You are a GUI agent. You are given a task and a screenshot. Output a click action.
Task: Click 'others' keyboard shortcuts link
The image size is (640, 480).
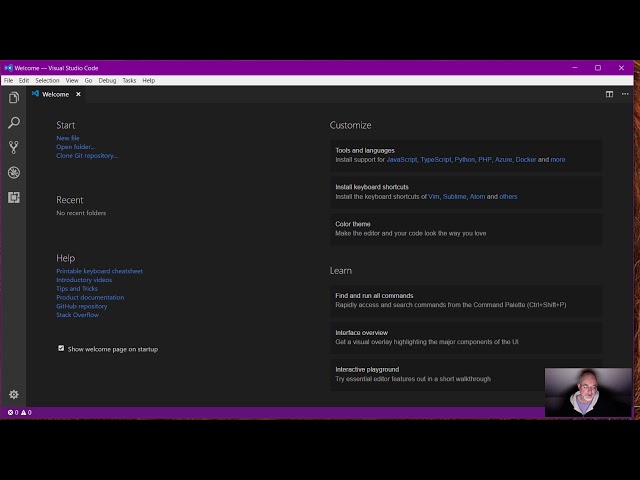click(x=508, y=197)
